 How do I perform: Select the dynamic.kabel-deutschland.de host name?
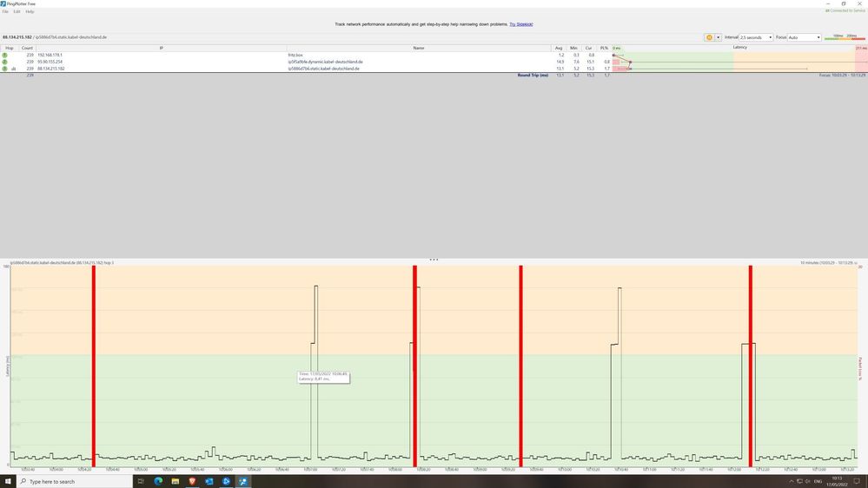click(x=326, y=62)
